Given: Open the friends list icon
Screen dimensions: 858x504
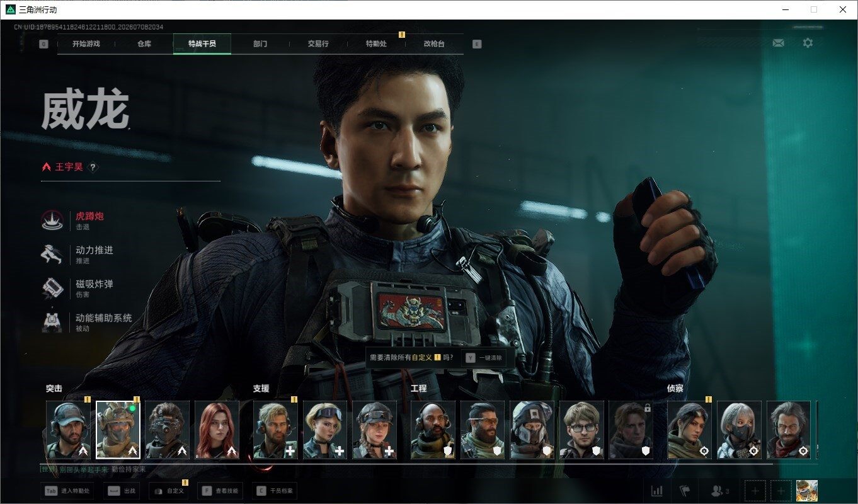Looking at the screenshot, I should tap(719, 491).
